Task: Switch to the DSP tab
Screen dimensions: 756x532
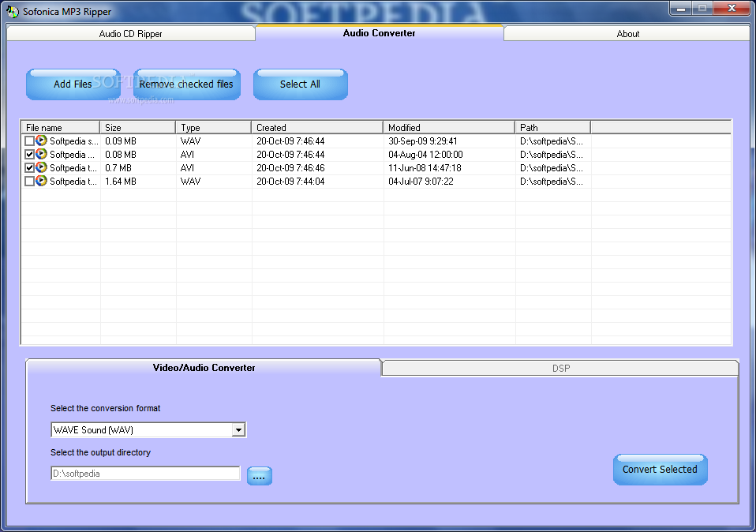Action: tap(561, 369)
